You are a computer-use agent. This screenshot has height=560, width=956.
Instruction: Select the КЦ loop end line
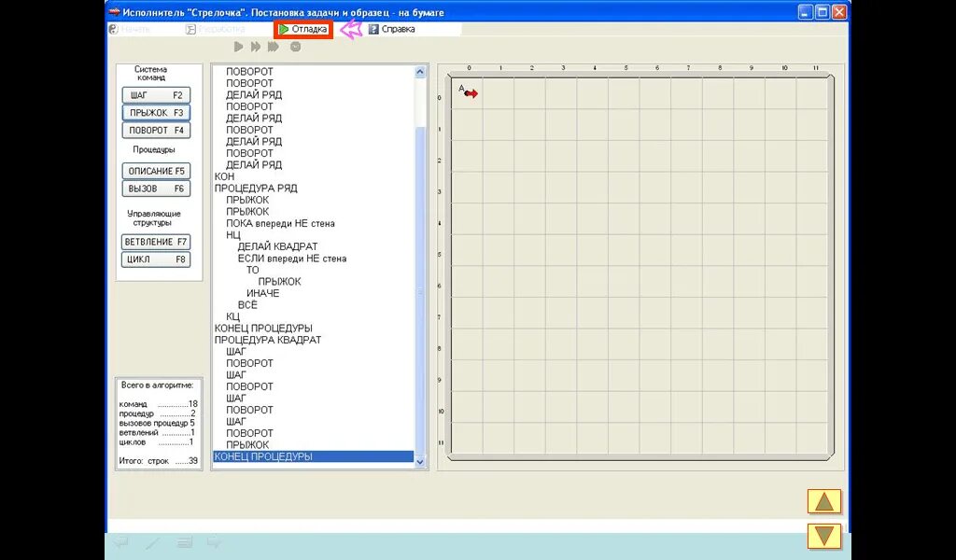[x=232, y=316]
